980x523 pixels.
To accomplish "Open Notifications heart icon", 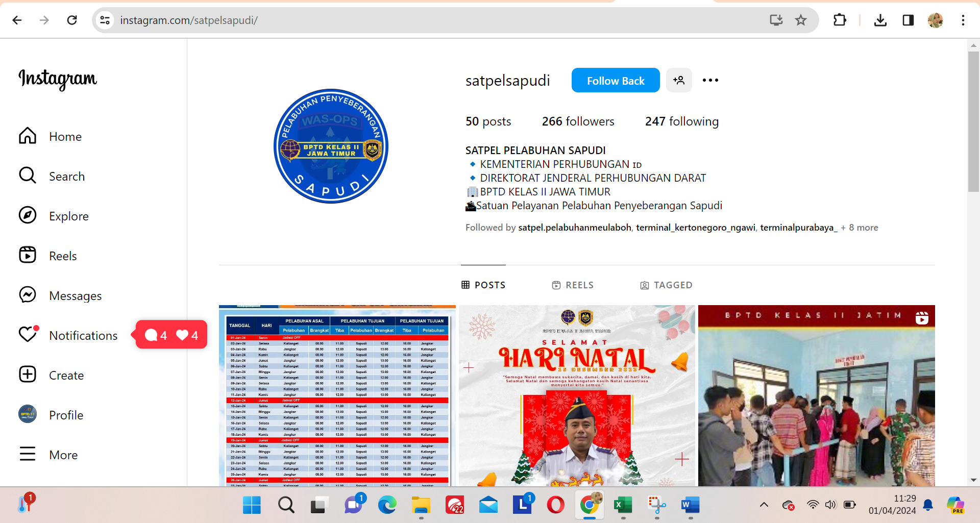I will (x=28, y=335).
